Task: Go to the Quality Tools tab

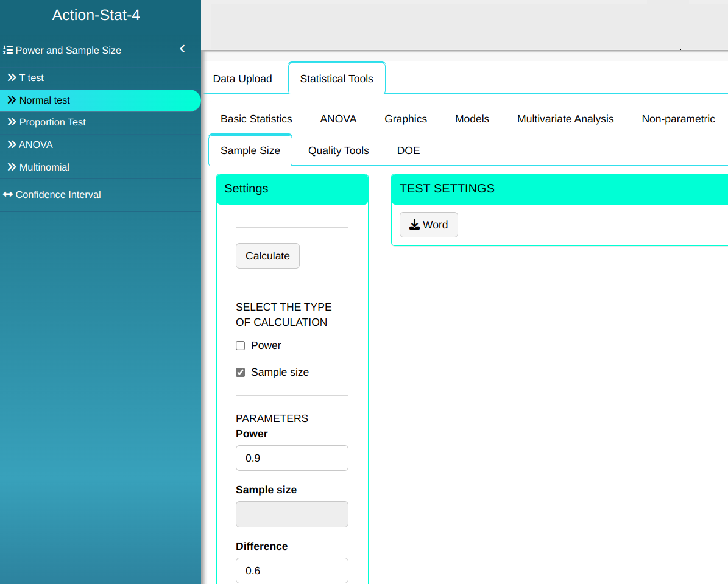Action: tap(338, 151)
